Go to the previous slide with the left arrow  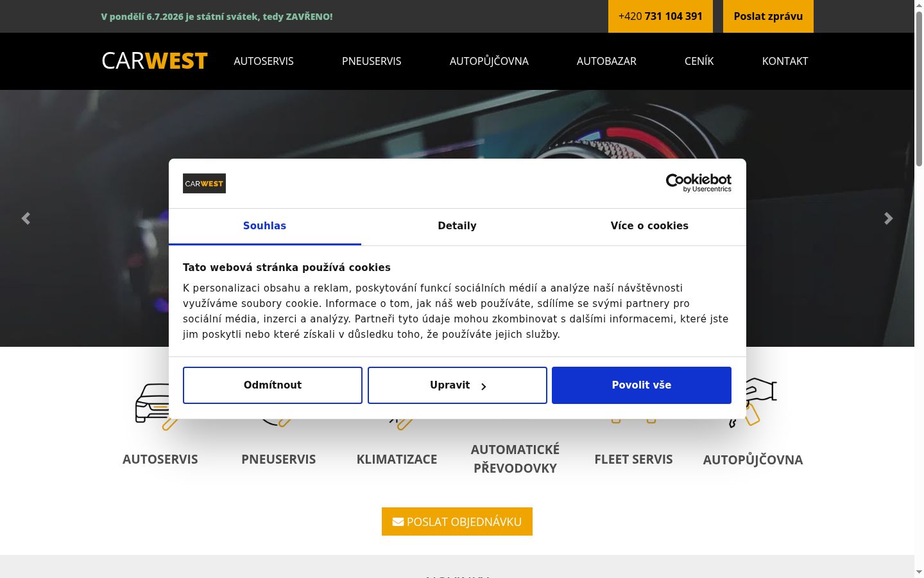click(x=26, y=218)
